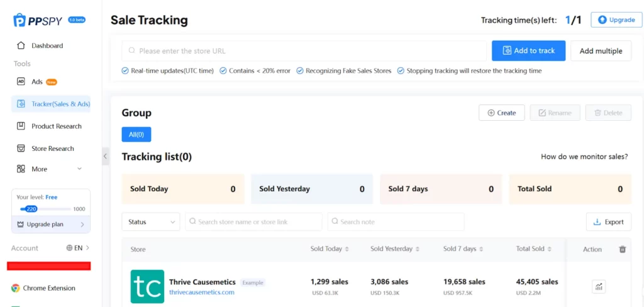Click the Dashboard home icon
The image size is (644, 307).
21,46
